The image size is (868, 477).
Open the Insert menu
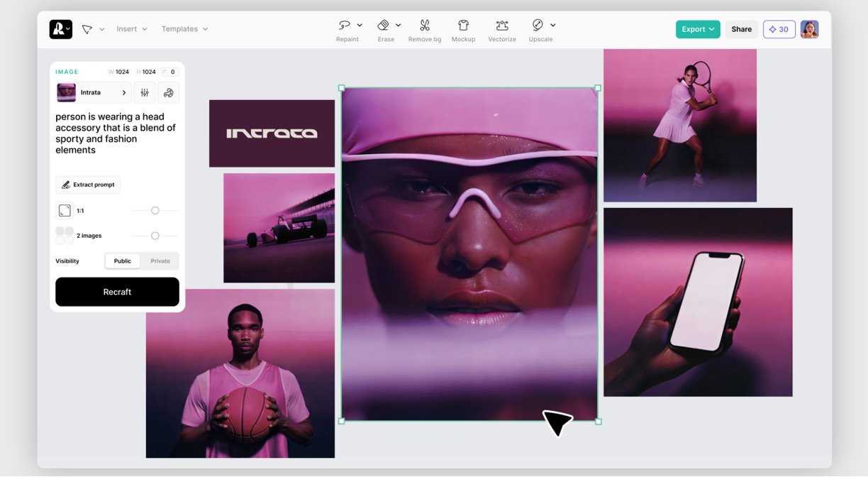tap(132, 29)
